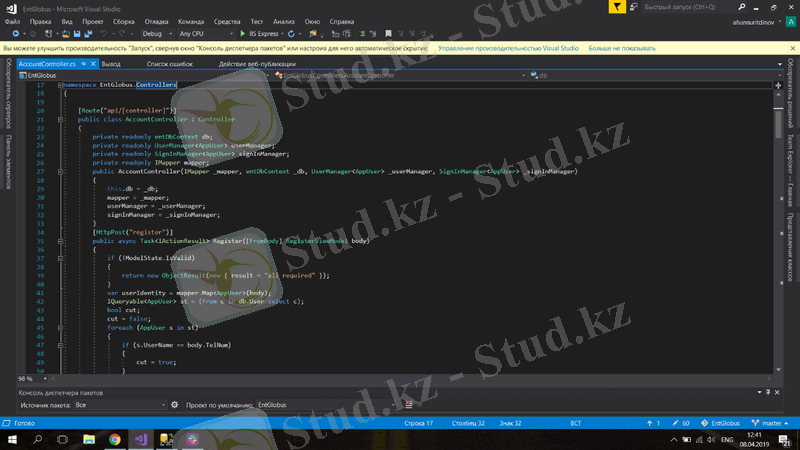This screenshot has height=450, width=800.
Task: Collapse the constructor block on line 27
Action: 60,171
